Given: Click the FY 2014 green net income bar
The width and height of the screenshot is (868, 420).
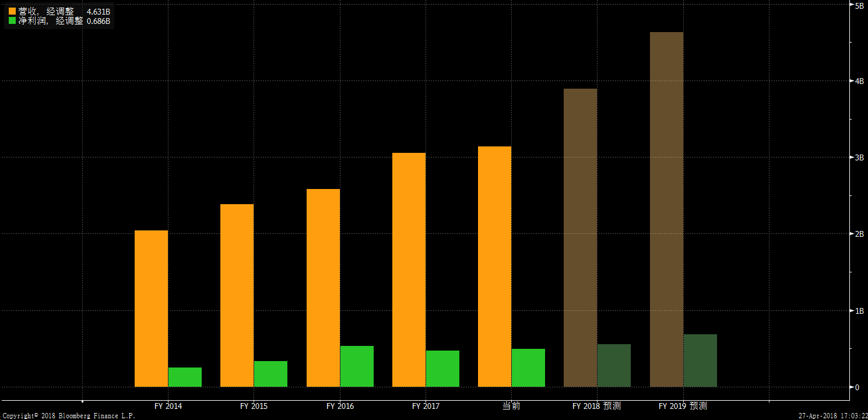Looking at the screenshot, I should 185,377.
